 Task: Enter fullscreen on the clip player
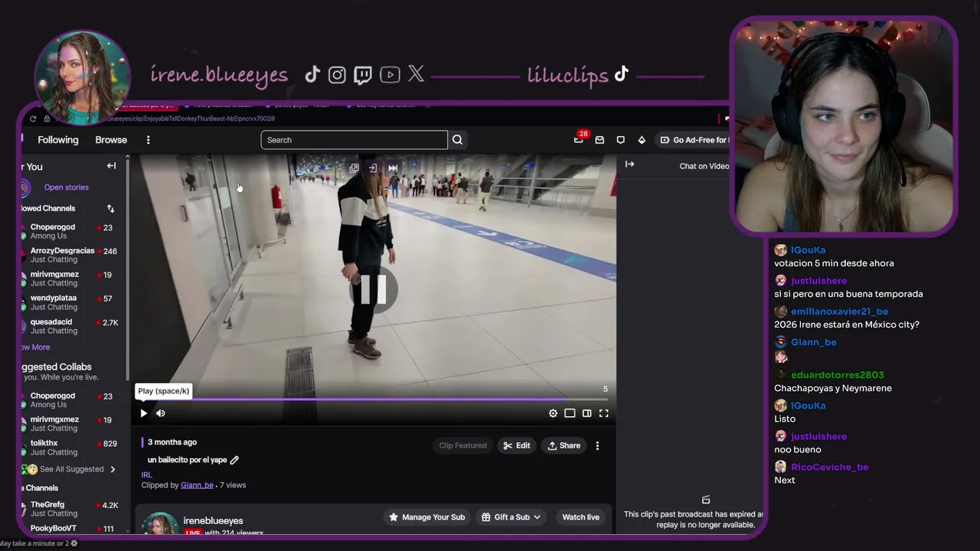603,413
